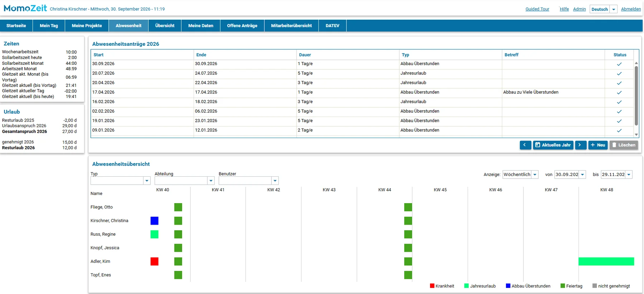This screenshot has height=294, width=644.
Task: Open the Meine Projekte tab
Action: click(87, 26)
